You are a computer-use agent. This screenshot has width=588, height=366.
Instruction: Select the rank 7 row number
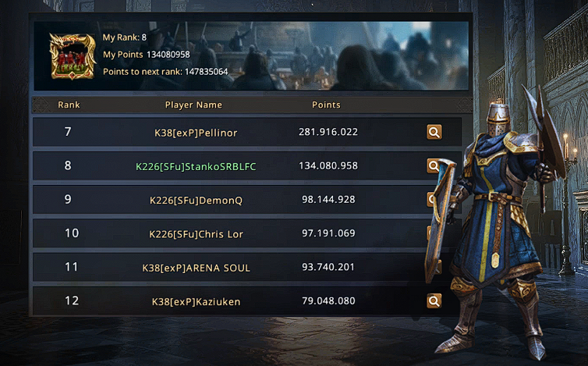click(68, 132)
